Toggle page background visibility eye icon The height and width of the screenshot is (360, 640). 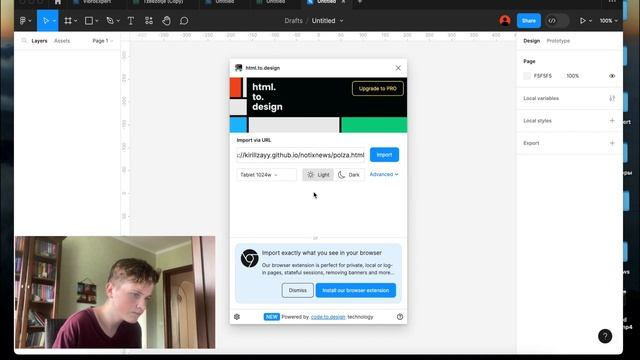tap(612, 76)
